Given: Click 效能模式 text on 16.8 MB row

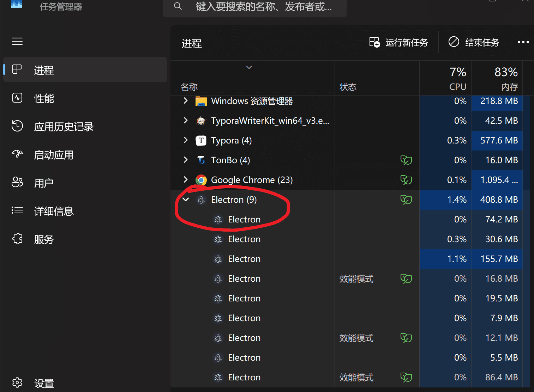Looking at the screenshot, I should [356, 279].
